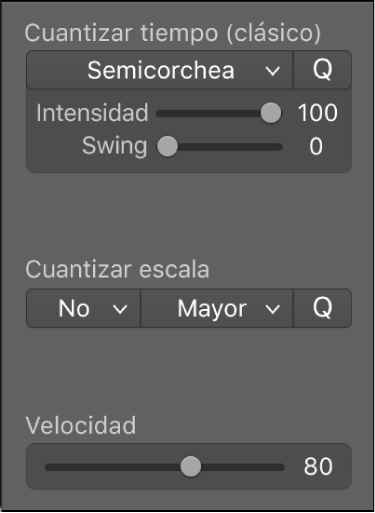Screen dimensions: 375x513
Task: Open the Semicorchea quantize value dropdown
Action: (x=160, y=70)
